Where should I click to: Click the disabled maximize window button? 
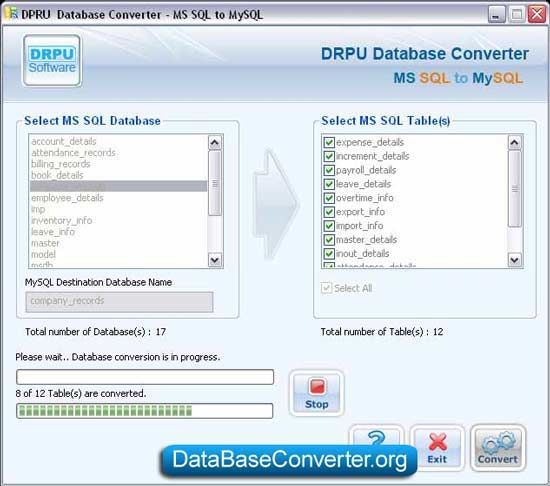(x=516, y=15)
